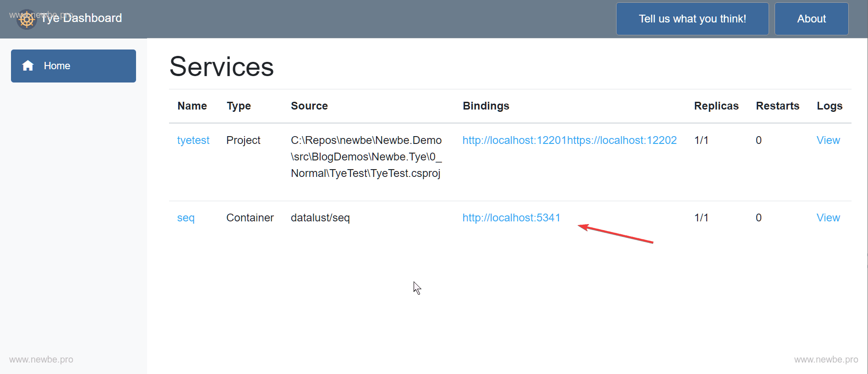Click the Name column header
868x374 pixels.
[x=192, y=106]
